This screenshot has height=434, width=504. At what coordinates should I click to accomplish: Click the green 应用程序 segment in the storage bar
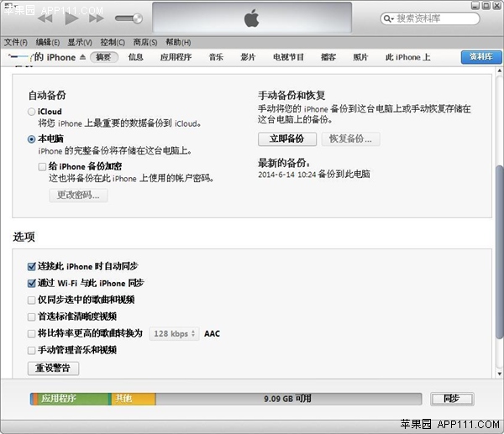pos(69,399)
